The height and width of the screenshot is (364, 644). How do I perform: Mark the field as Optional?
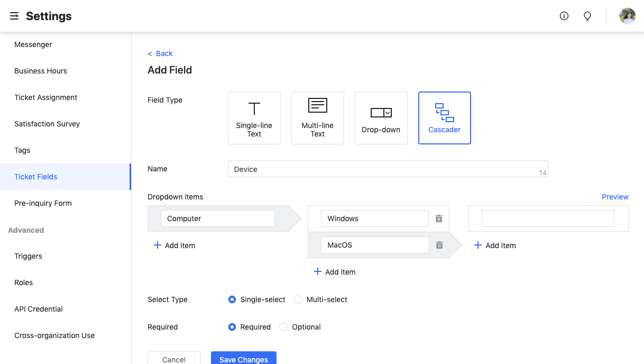pos(283,327)
